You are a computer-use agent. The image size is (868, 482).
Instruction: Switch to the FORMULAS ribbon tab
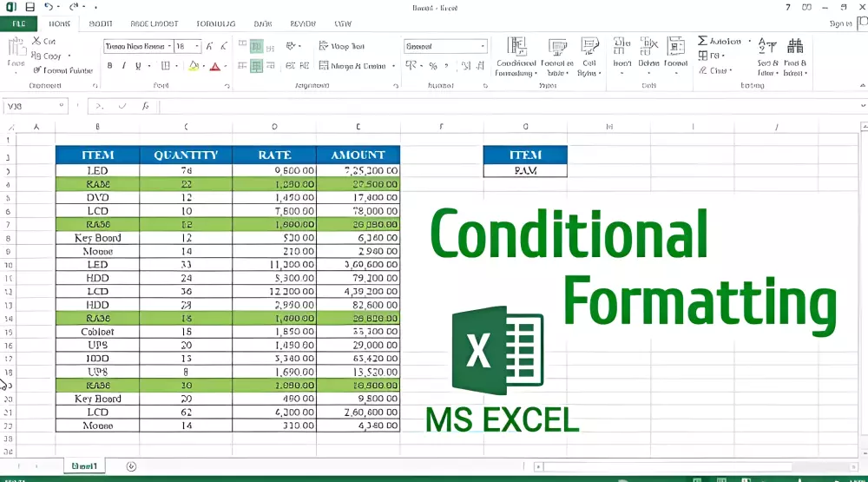[x=216, y=23]
